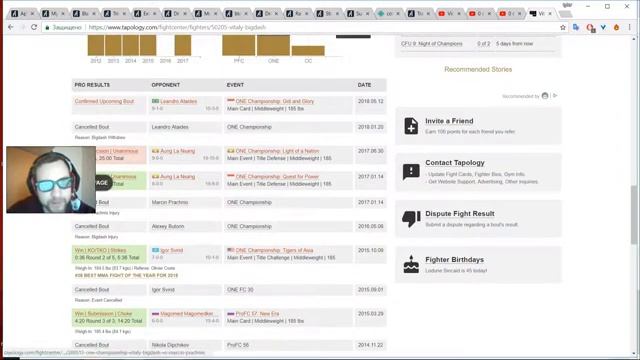Click the Nikola Dipchikov opponent name
The height and width of the screenshot is (360, 640).
(x=170, y=345)
